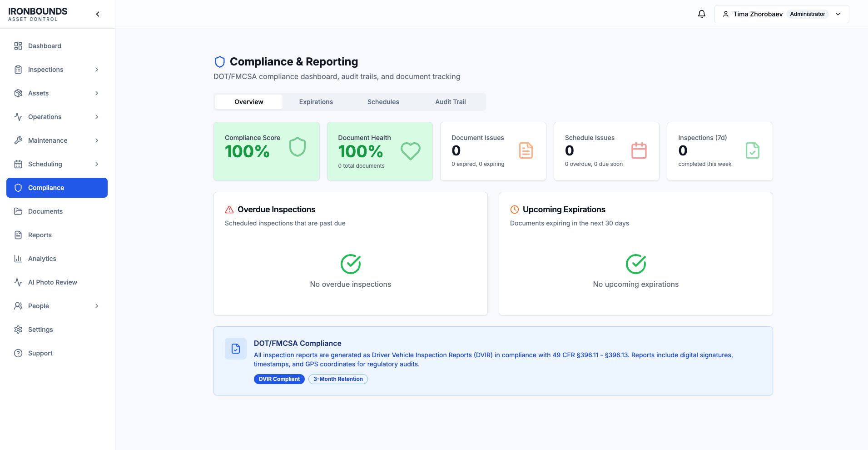Image resolution: width=868 pixels, height=450 pixels.
Task: Click the Maintenance wrench icon
Action: [x=18, y=140]
